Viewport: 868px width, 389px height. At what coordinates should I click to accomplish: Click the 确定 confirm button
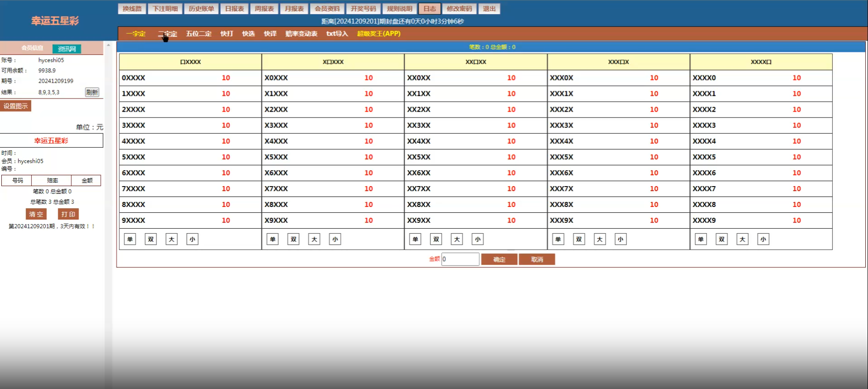(x=499, y=259)
